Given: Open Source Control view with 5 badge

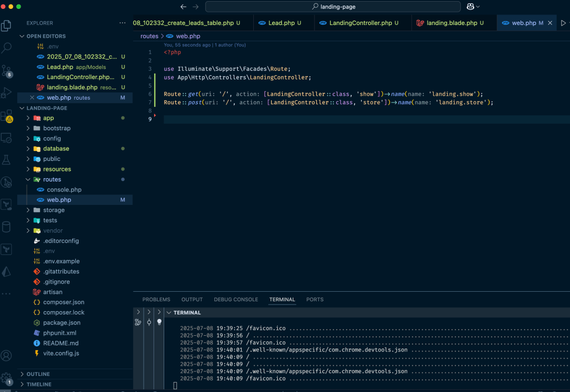Looking at the screenshot, I should click(7, 70).
